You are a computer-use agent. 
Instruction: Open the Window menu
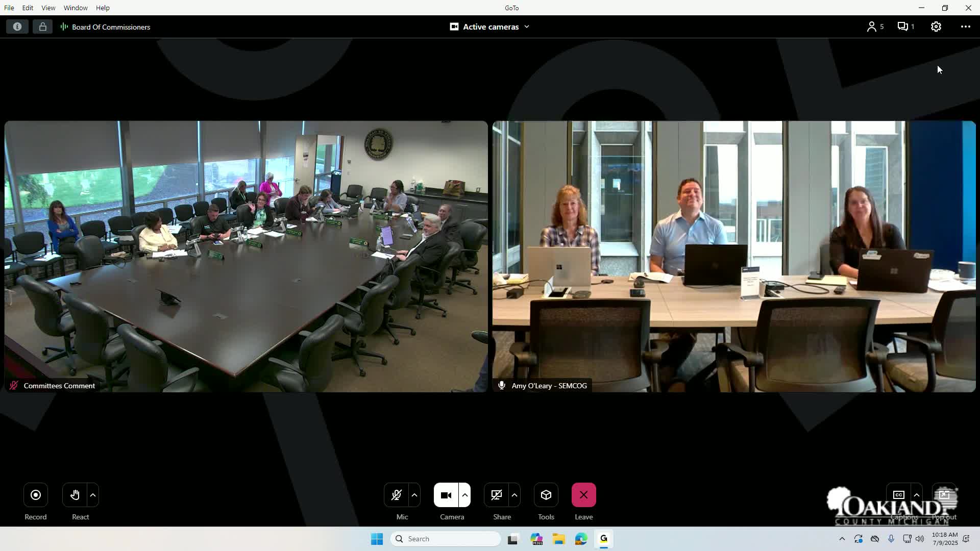click(x=76, y=8)
